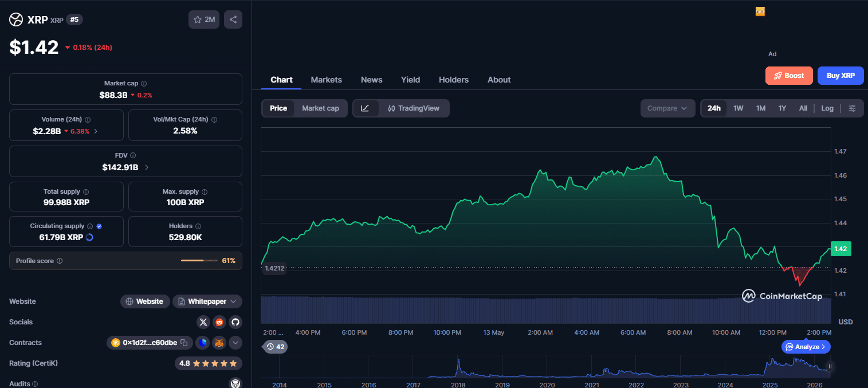868x388 pixels.
Task: Click the 42 events history badge
Action: tap(276, 347)
